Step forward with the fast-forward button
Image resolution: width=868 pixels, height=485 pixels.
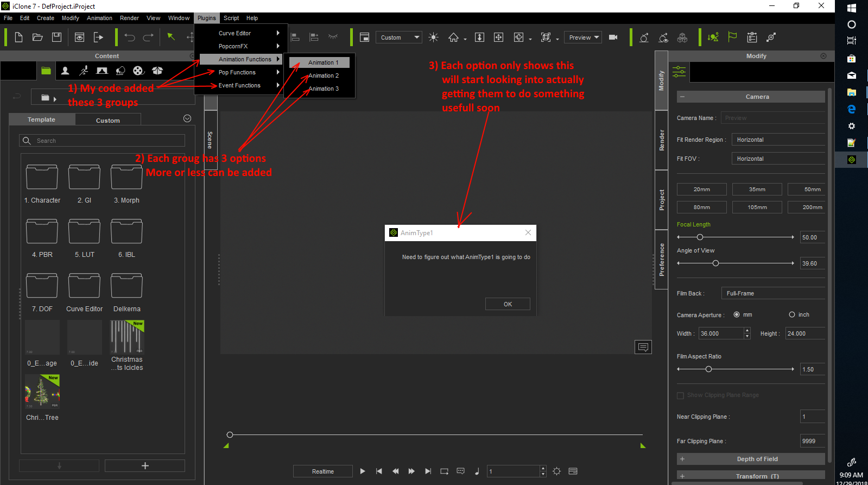coord(411,471)
